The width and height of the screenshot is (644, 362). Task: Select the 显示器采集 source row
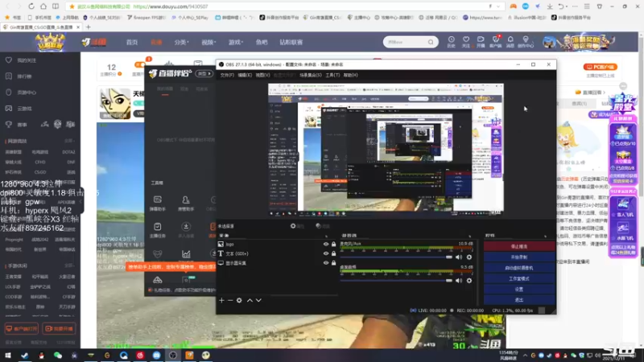tap(277, 263)
